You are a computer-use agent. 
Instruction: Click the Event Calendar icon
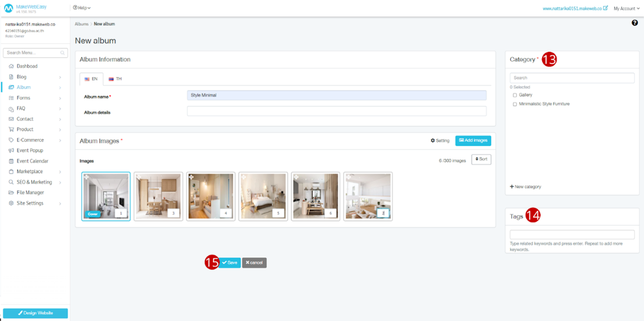coord(11,161)
